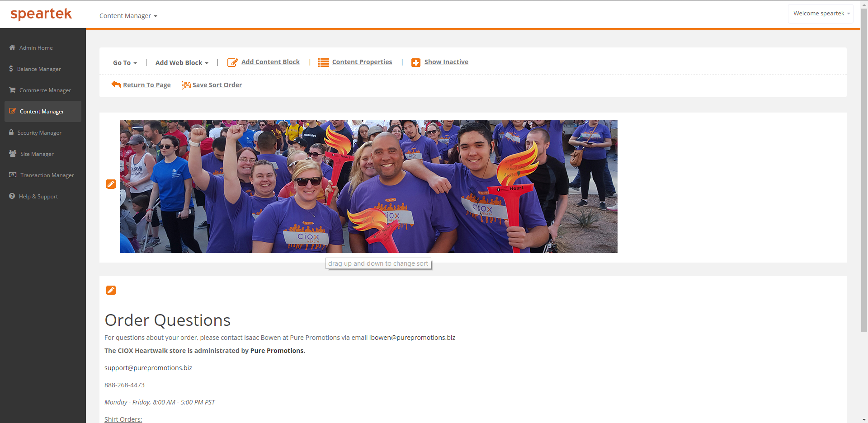Screen dimensions: 868x423
Task: Expand the Content Manager top dropdown
Action: pos(128,16)
